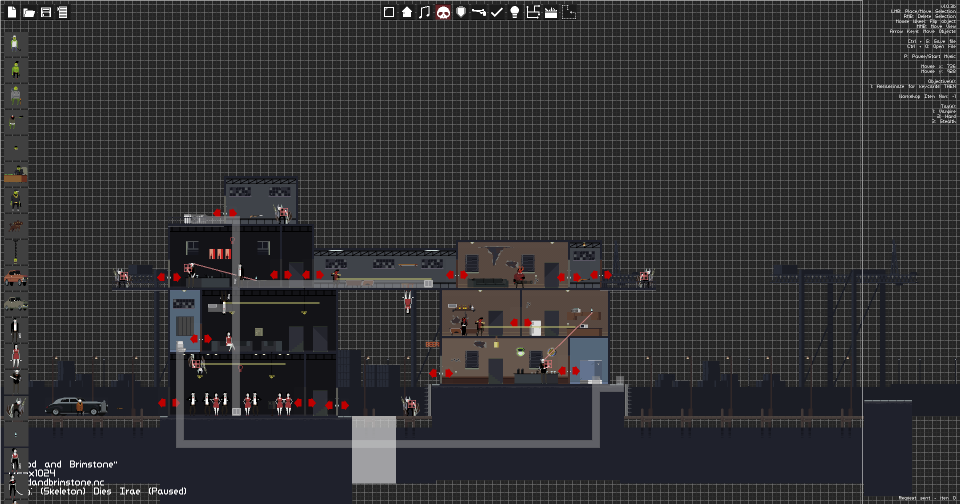This screenshot has width=960, height=504.
Task: Open a level with the folder icon
Action: 29,12
